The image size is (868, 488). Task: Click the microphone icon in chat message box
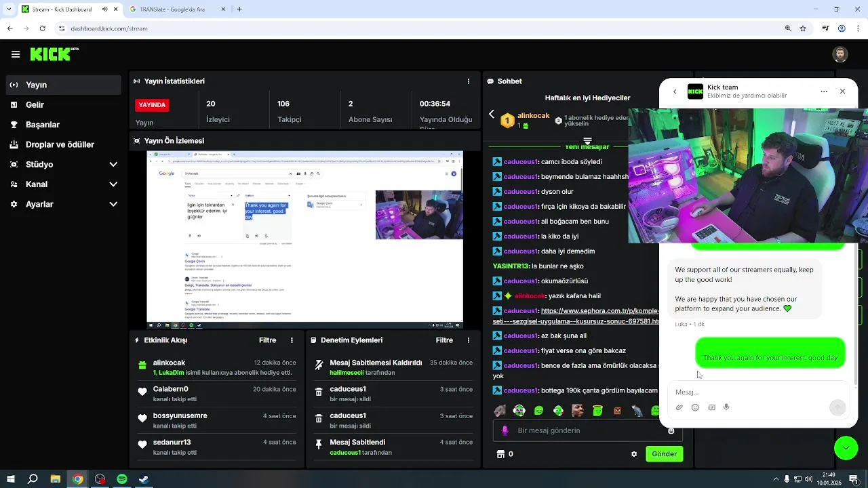point(505,430)
